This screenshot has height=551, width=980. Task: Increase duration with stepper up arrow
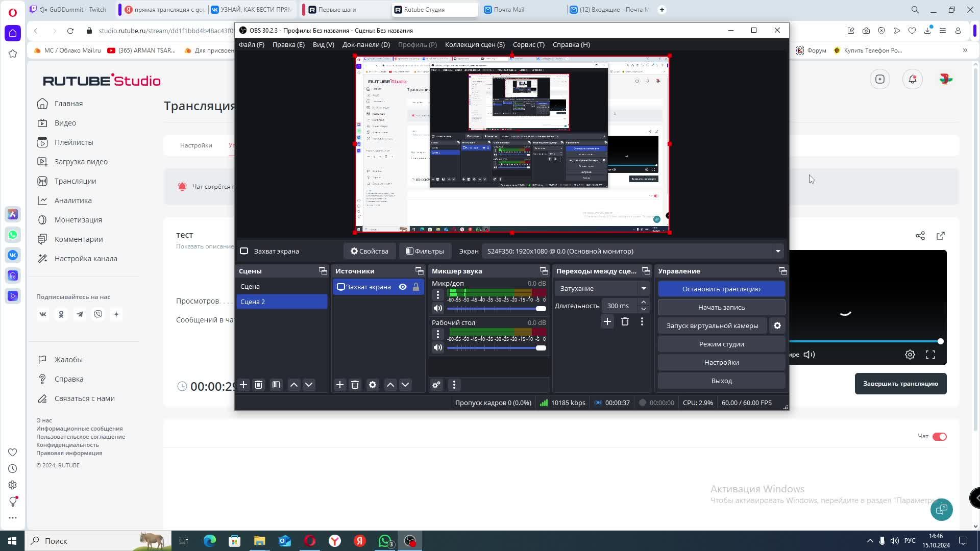click(x=644, y=302)
